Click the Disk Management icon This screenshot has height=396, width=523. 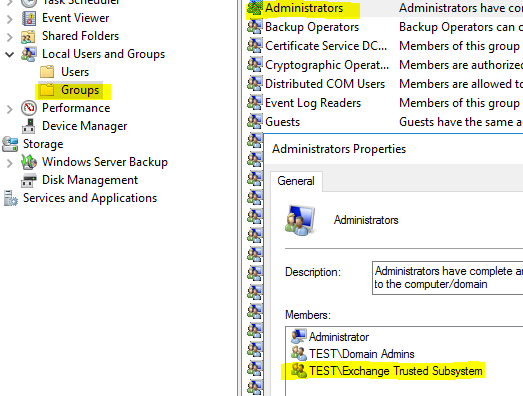(29, 180)
